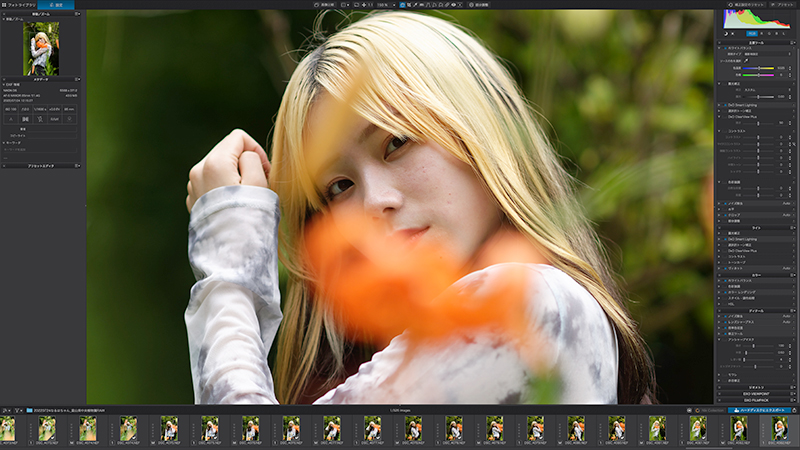Screen dimensions: 800x450
Task: Adjust the exposure compensation slider
Action: click(x=758, y=97)
